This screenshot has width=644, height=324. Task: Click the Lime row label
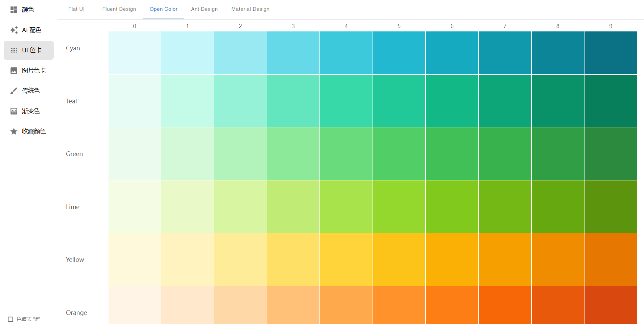tap(73, 207)
